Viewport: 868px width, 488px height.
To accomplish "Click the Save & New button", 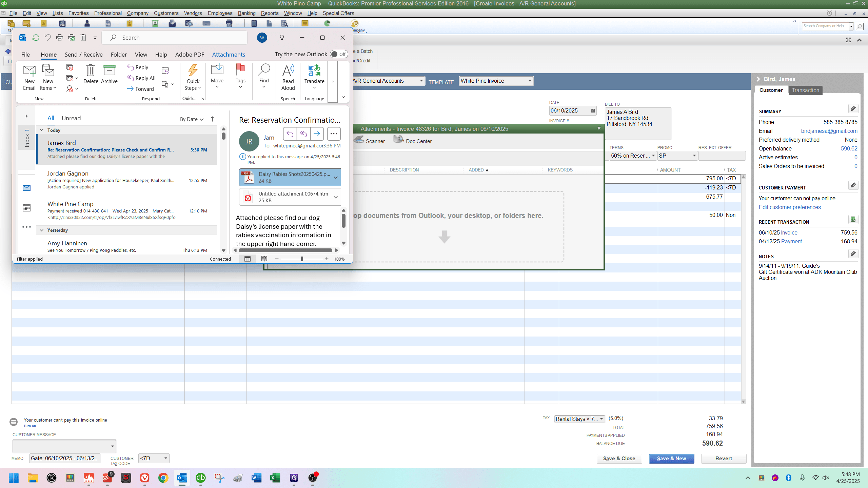I will coord(671,459).
